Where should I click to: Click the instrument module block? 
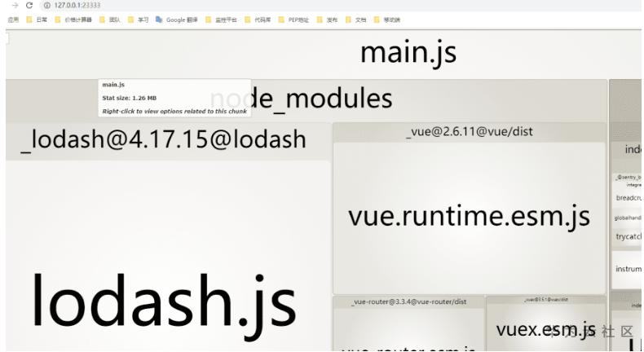pos(628,269)
